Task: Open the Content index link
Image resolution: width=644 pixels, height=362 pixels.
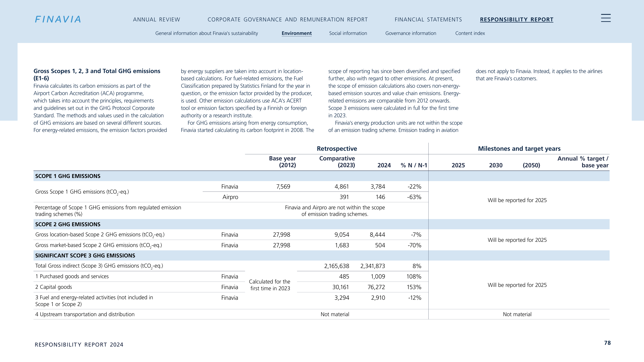Action: click(x=470, y=33)
